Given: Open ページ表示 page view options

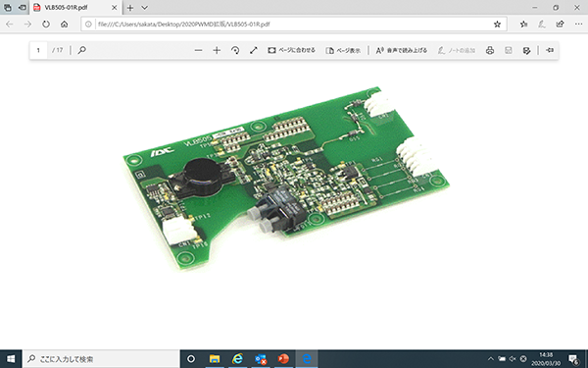Looking at the screenshot, I should pos(343,50).
